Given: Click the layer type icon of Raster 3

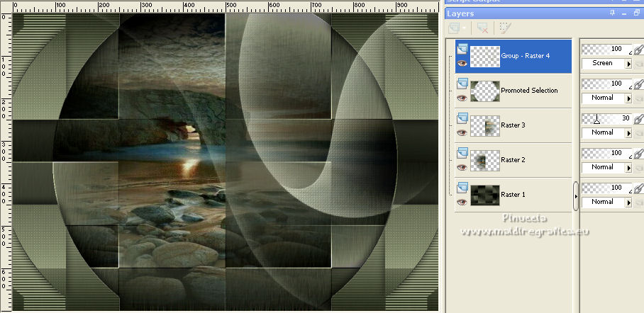Looking at the screenshot, I should pyautogui.click(x=462, y=118).
